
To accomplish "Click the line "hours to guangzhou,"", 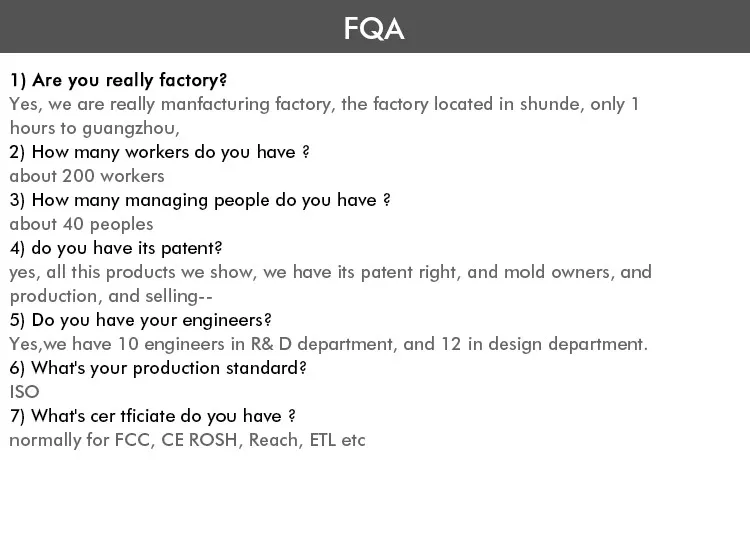I will tap(94, 128).
